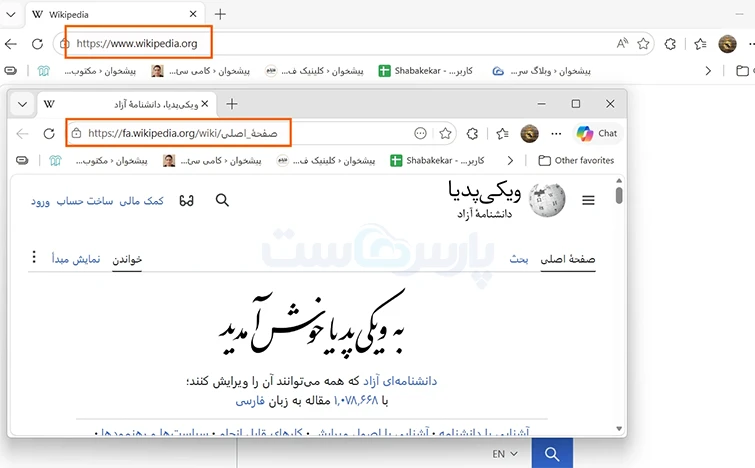Screen dimensions: 755x468
Task: Open Wikipedia search magnifier icon
Action: [x=222, y=200]
